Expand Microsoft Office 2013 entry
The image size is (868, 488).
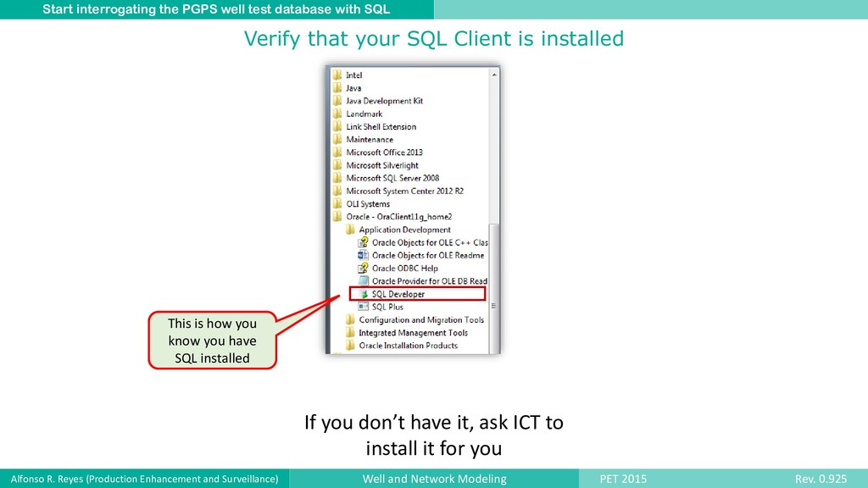point(384,152)
